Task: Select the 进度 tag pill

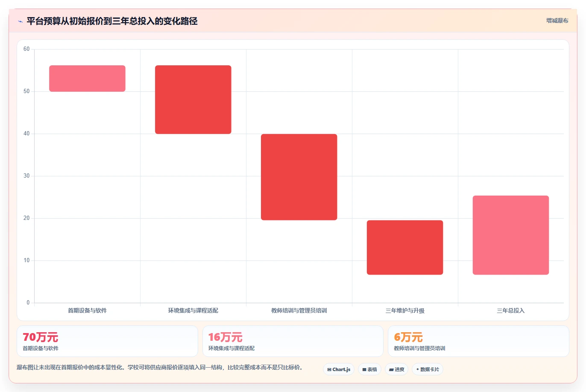Action: point(396,369)
